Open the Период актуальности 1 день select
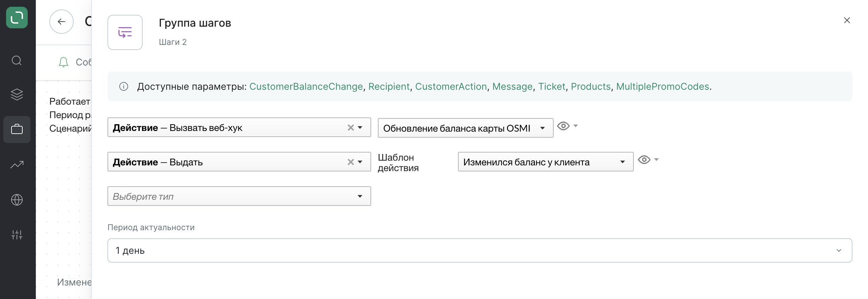Image resolution: width=868 pixels, height=299 pixels. 480,250
